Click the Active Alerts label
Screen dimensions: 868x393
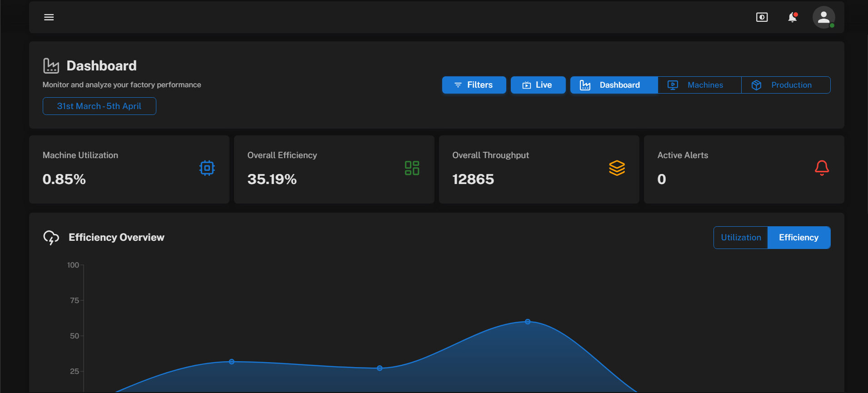tap(683, 155)
